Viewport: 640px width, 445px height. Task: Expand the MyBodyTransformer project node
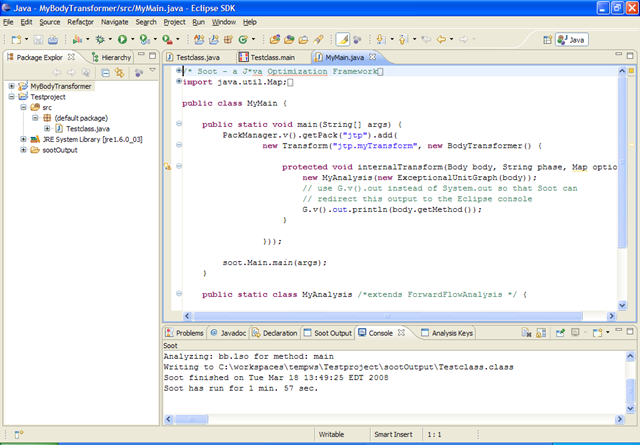click(11, 86)
